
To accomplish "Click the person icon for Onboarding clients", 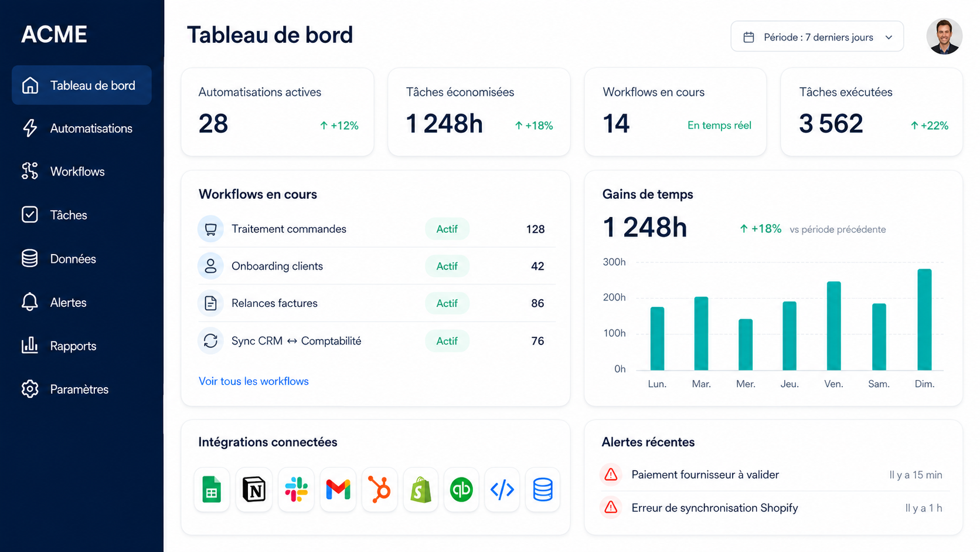I will pyautogui.click(x=210, y=266).
